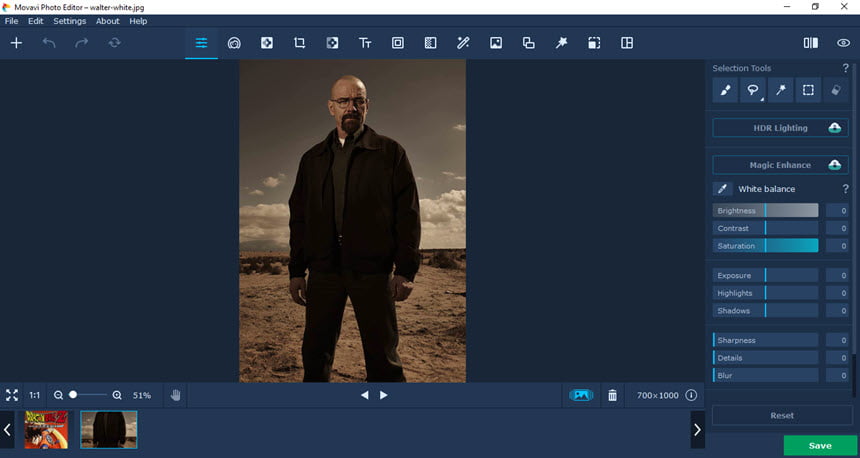Open the Frames tool
This screenshot has width=860, height=458.
coord(398,43)
